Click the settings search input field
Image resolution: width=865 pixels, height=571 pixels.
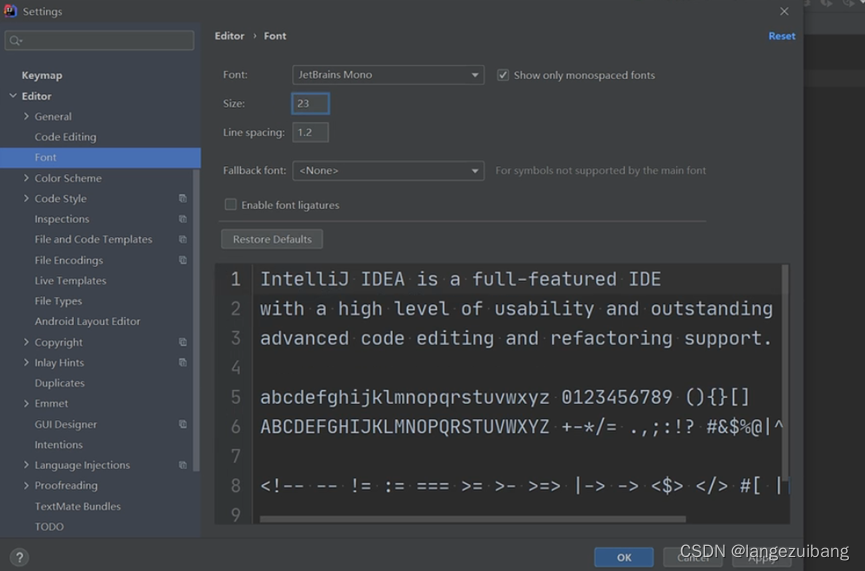click(x=99, y=40)
